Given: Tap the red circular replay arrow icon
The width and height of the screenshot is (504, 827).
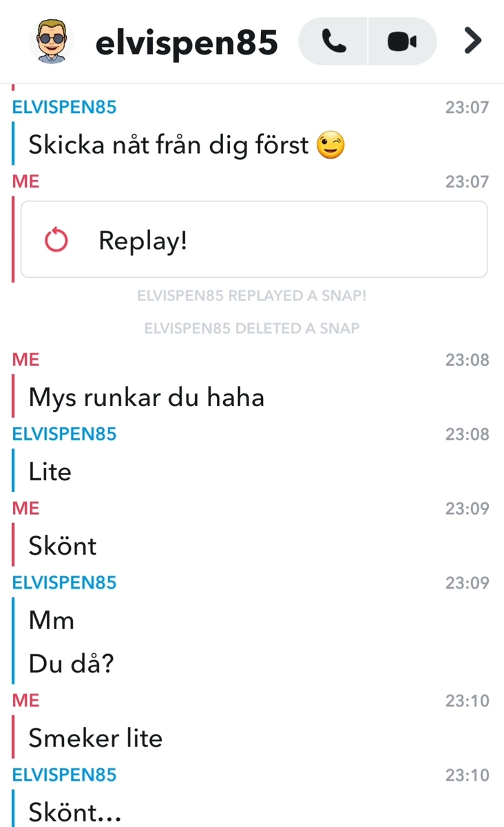Looking at the screenshot, I should (x=56, y=241).
